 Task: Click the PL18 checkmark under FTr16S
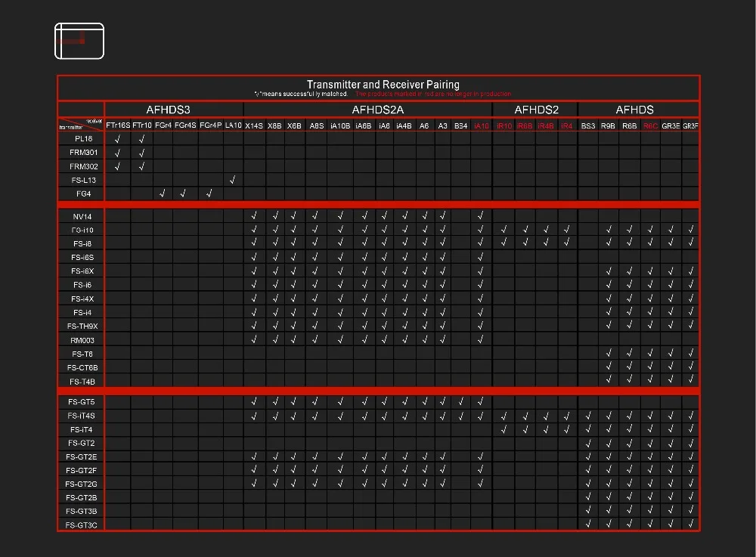[117, 139]
